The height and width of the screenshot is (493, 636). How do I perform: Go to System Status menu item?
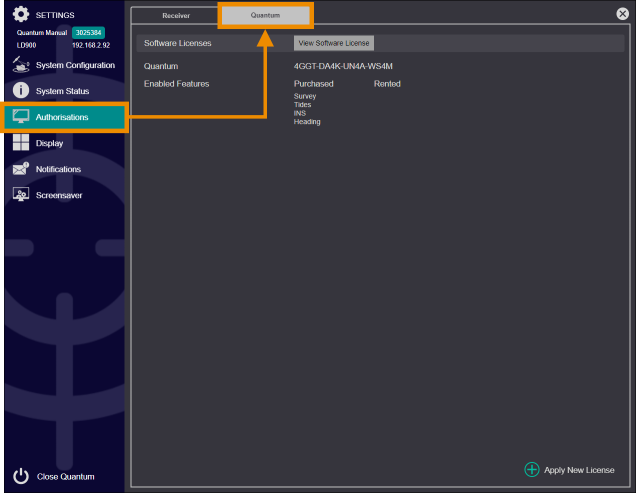pyautogui.click(x=64, y=91)
